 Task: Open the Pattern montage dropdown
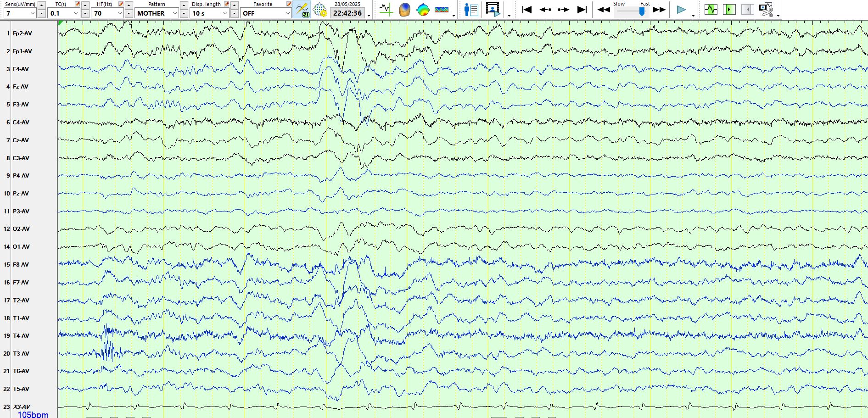[x=157, y=13]
